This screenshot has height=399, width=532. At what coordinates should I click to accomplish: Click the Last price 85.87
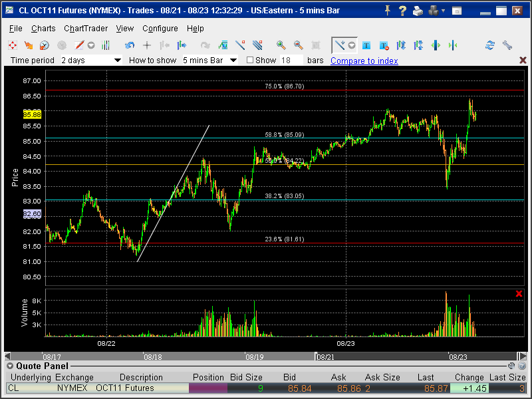[x=436, y=388]
